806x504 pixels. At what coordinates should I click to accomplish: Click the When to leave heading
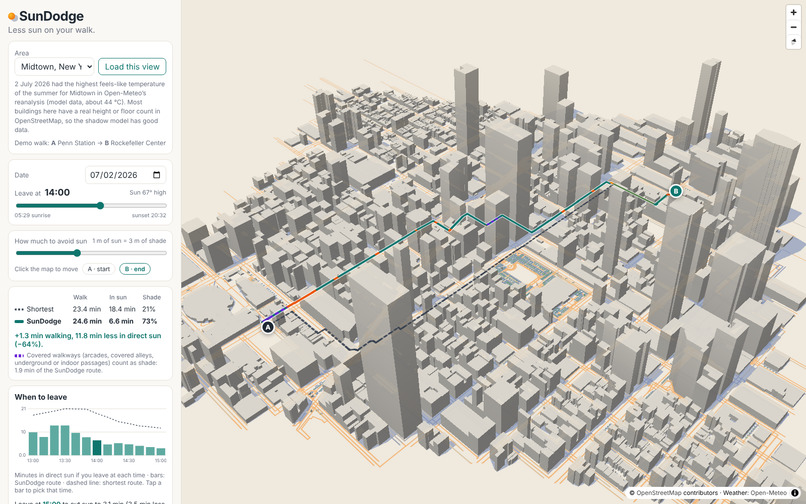[41, 397]
